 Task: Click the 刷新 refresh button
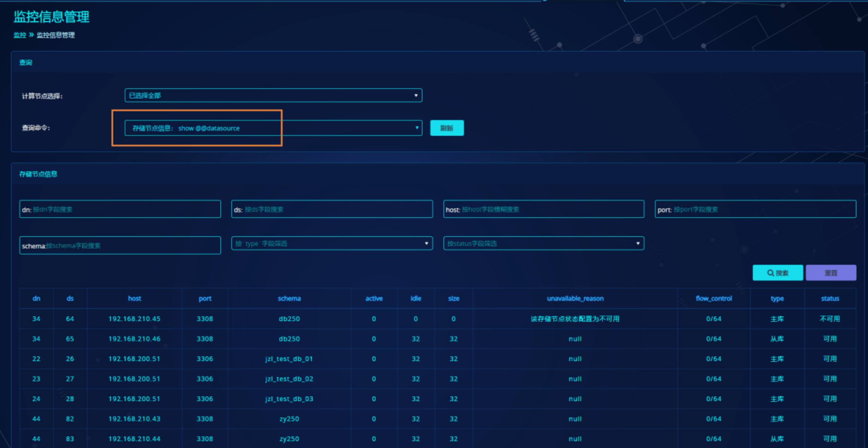[x=447, y=128]
